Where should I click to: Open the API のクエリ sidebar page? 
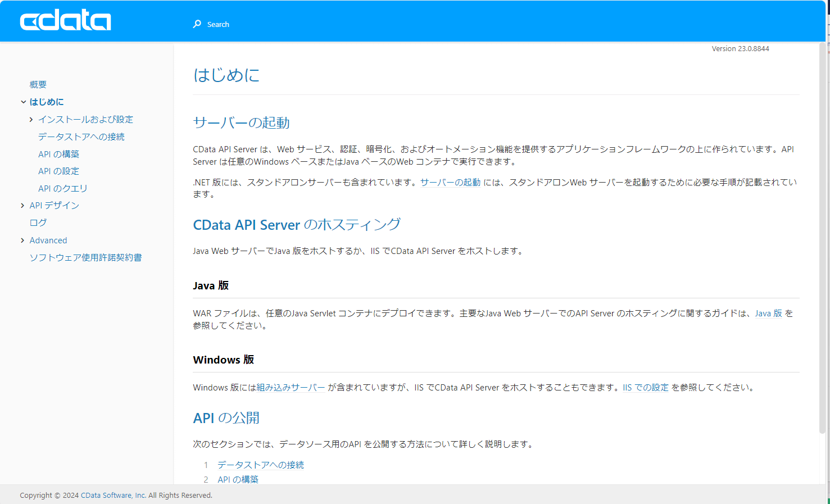tap(62, 188)
